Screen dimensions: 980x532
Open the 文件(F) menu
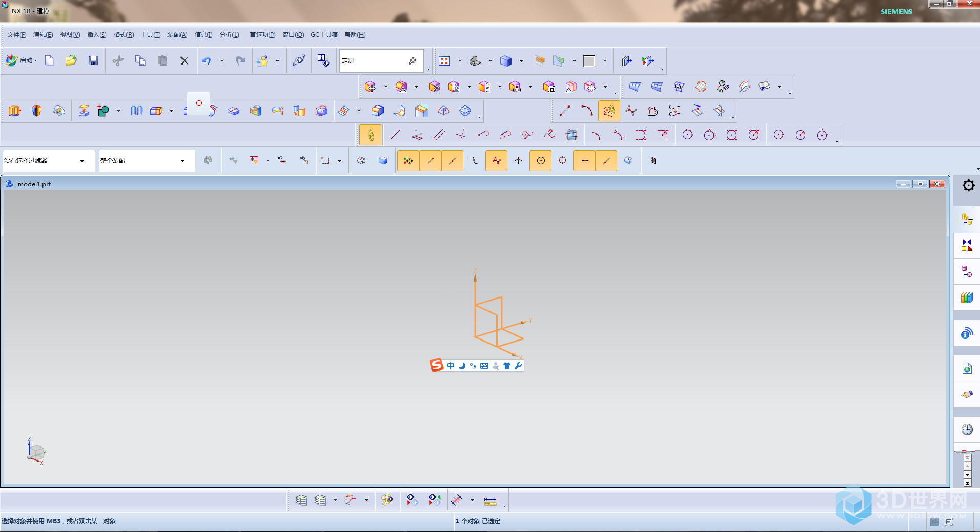[16, 35]
